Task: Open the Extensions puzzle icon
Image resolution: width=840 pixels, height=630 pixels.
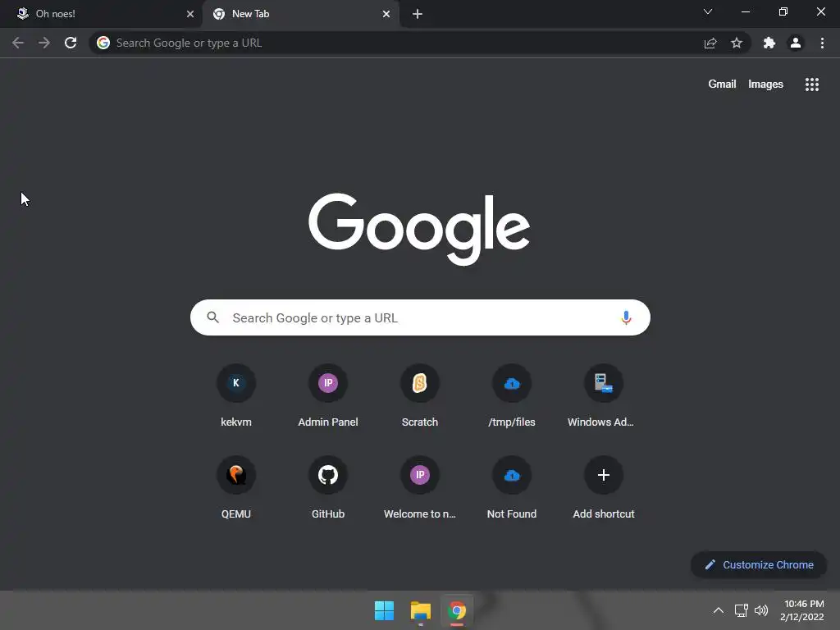Action: click(x=769, y=43)
